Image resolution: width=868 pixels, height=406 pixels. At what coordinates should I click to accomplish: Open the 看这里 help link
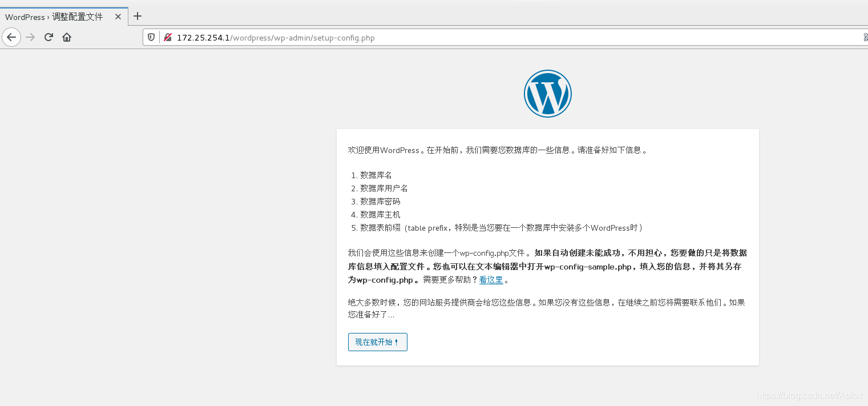click(x=491, y=280)
